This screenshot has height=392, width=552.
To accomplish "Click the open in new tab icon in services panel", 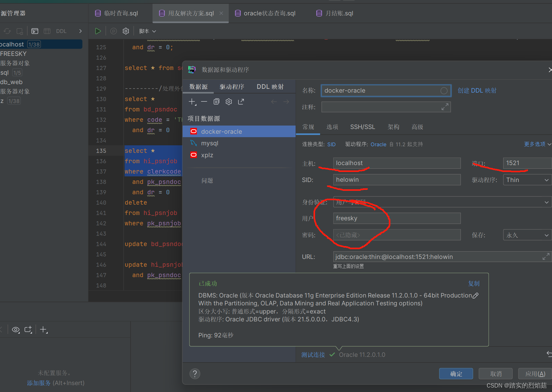I will pos(28,330).
